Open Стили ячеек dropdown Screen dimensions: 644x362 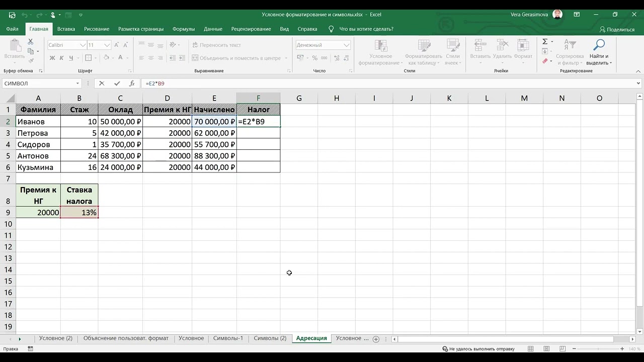452,52
